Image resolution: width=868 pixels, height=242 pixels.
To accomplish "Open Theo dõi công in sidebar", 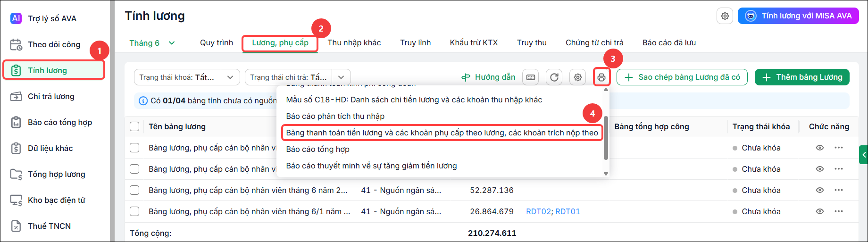I will click(x=54, y=44).
